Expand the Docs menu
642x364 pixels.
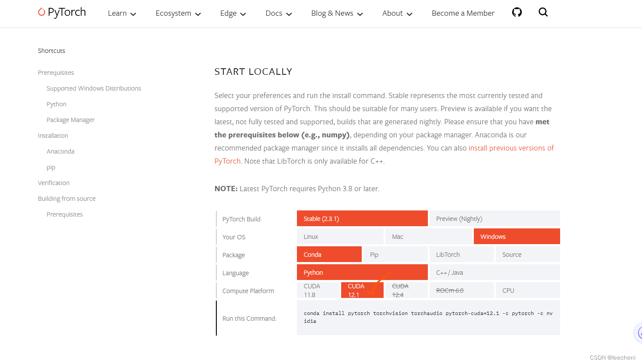(x=279, y=13)
